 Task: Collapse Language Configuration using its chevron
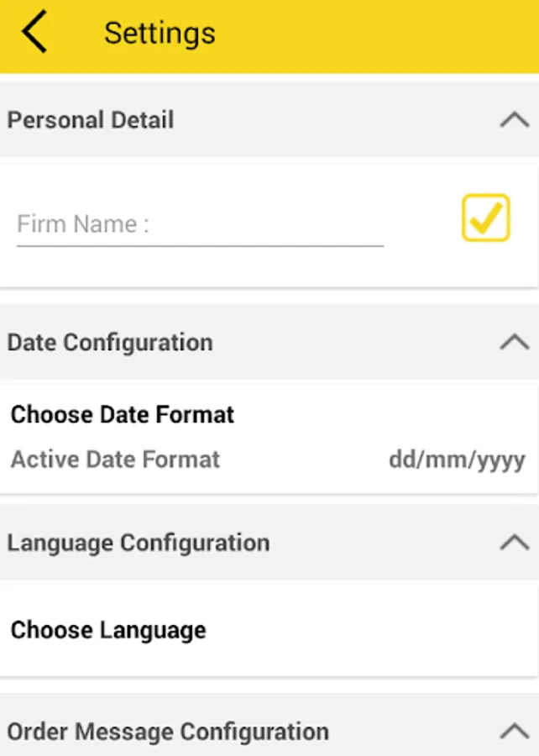tap(514, 543)
